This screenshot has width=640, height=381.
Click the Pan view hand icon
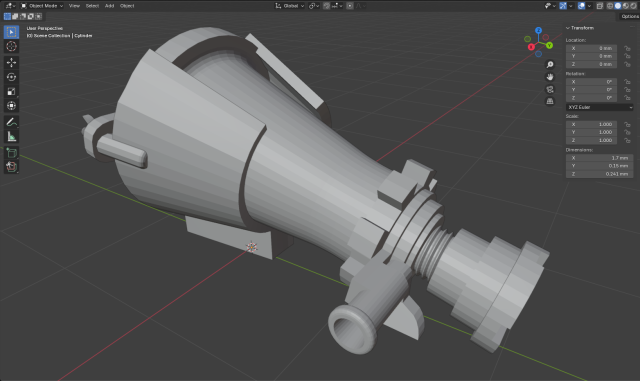click(x=550, y=77)
